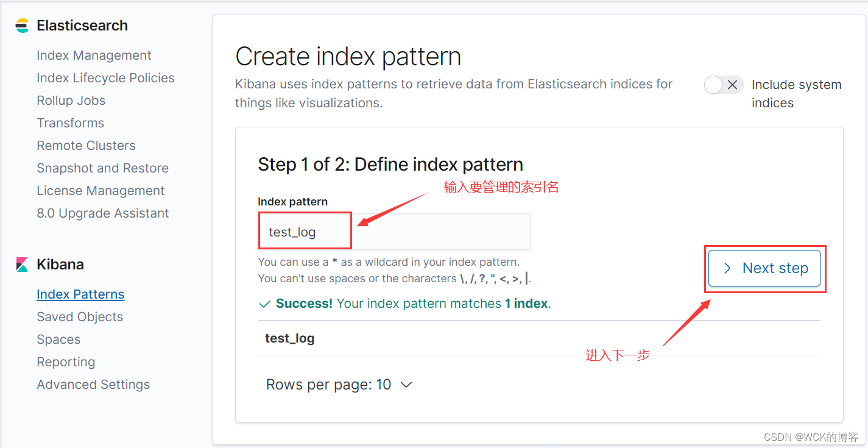868x448 pixels.
Task: Click the Next step button
Action: [764, 268]
